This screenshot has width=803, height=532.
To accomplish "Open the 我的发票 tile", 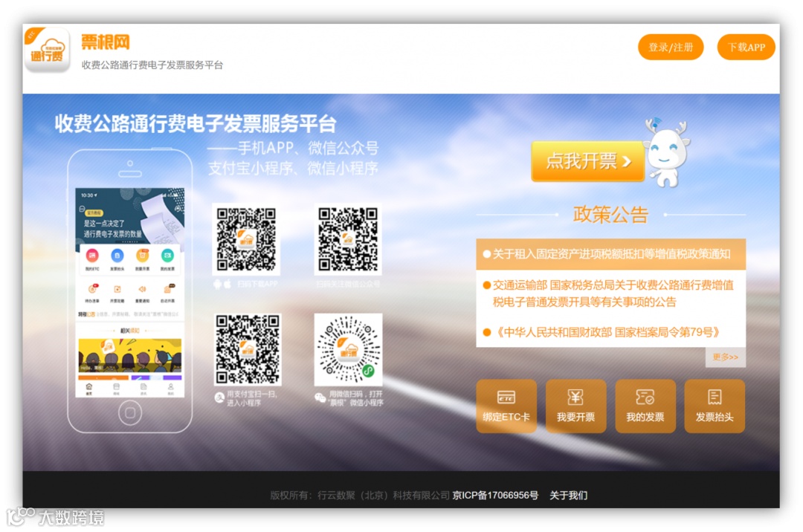I will pos(645,406).
